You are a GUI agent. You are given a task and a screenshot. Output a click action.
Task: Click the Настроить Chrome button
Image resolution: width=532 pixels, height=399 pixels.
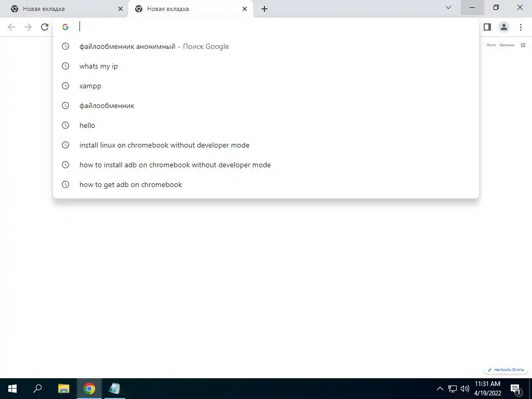506,370
